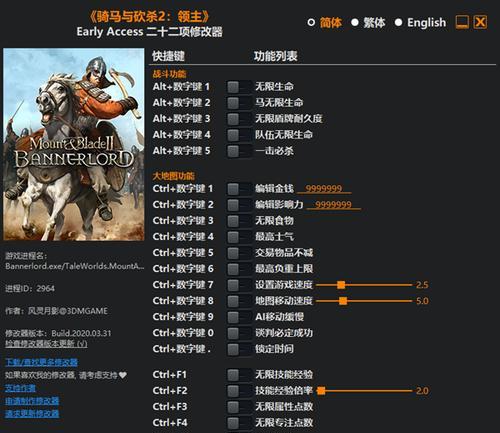Enable 谈判必定成功 toggle

[x=239, y=333]
